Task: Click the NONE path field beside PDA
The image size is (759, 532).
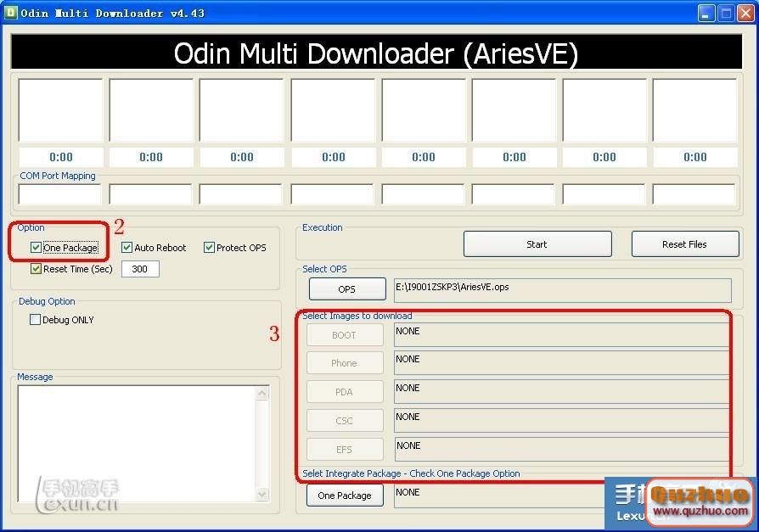Action: tap(561, 392)
